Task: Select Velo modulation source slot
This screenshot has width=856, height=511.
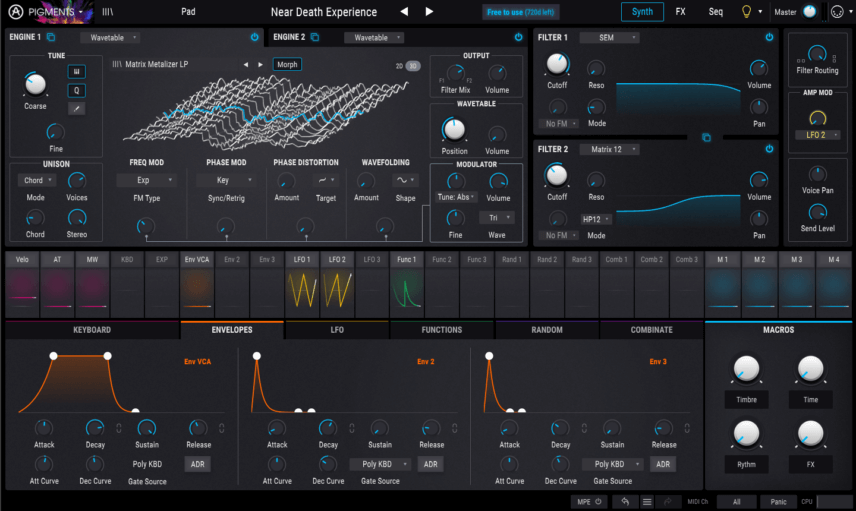Action: tap(22, 284)
